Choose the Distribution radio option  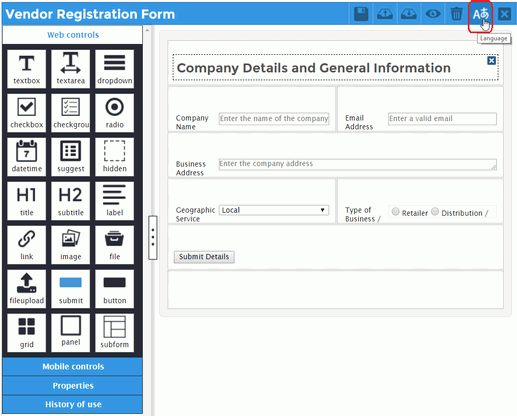coord(435,212)
